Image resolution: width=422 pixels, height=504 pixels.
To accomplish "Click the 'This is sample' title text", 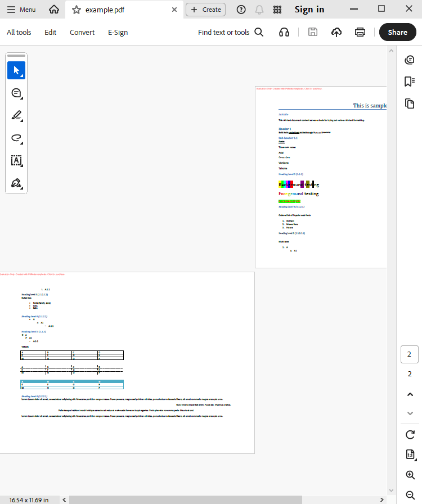I will 370,105.
